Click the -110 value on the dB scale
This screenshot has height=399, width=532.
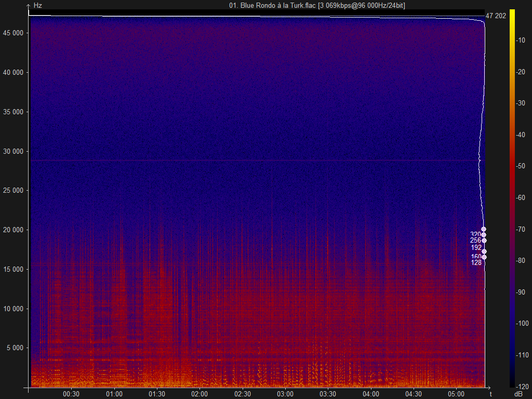523,355
